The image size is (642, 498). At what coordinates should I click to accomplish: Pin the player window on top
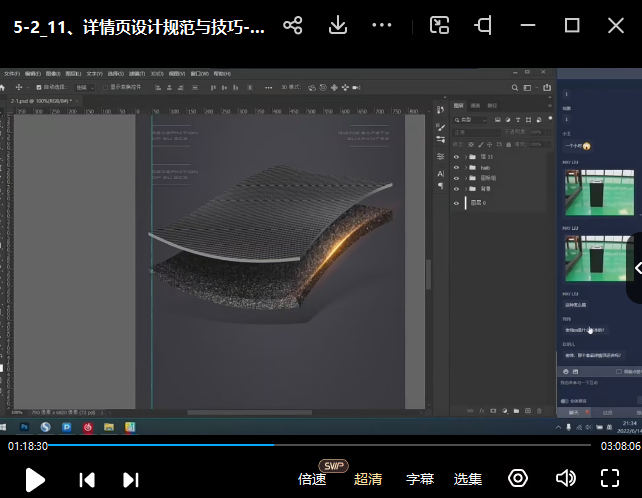484,25
